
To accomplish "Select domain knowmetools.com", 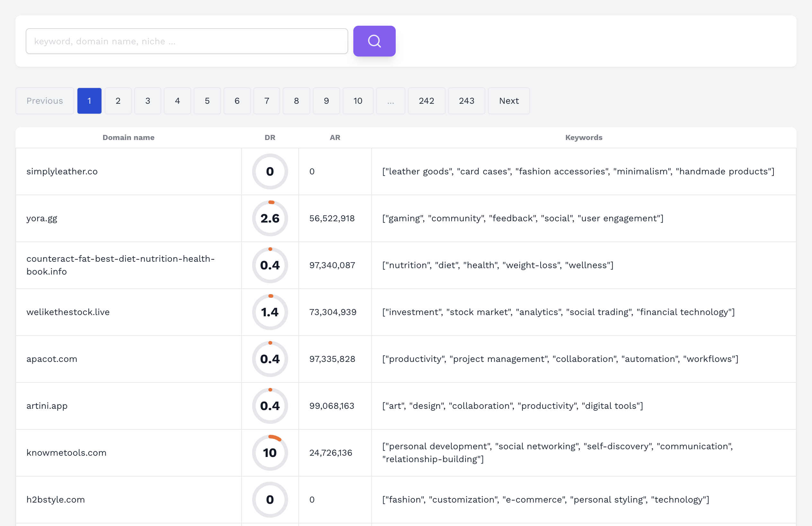I will 66,453.
